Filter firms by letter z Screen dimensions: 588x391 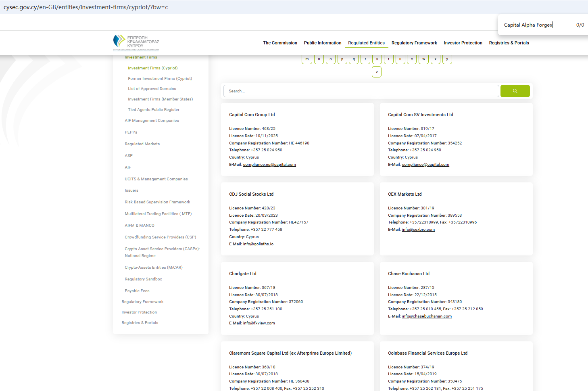click(377, 72)
